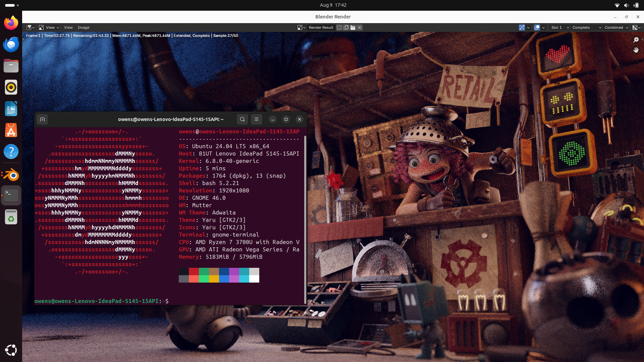Click the red color block in neofetch palette
This screenshot has height=362, width=644.
pyautogui.click(x=194, y=271)
